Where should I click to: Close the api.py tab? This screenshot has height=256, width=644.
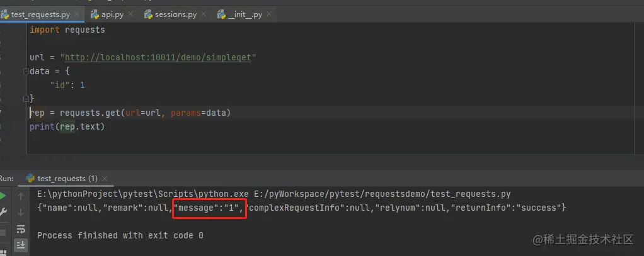click(x=131, y=14)
